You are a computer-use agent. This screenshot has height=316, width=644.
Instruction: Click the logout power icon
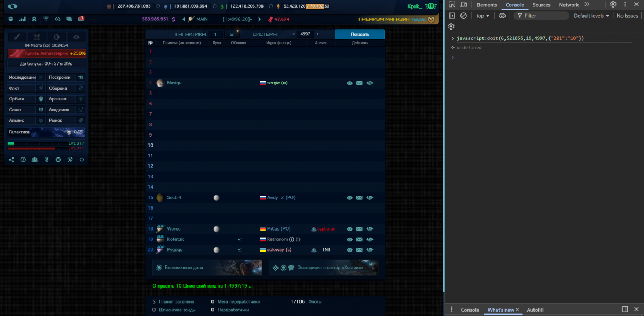82,160
